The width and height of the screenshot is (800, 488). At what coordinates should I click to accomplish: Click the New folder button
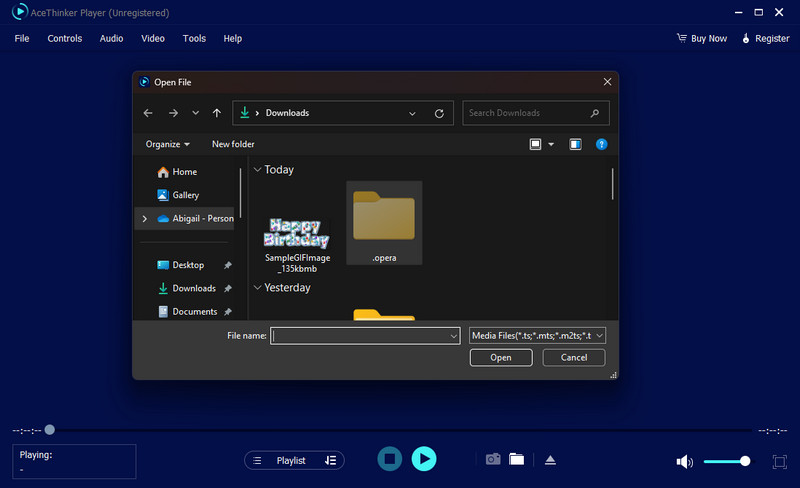tap(233, 144)
